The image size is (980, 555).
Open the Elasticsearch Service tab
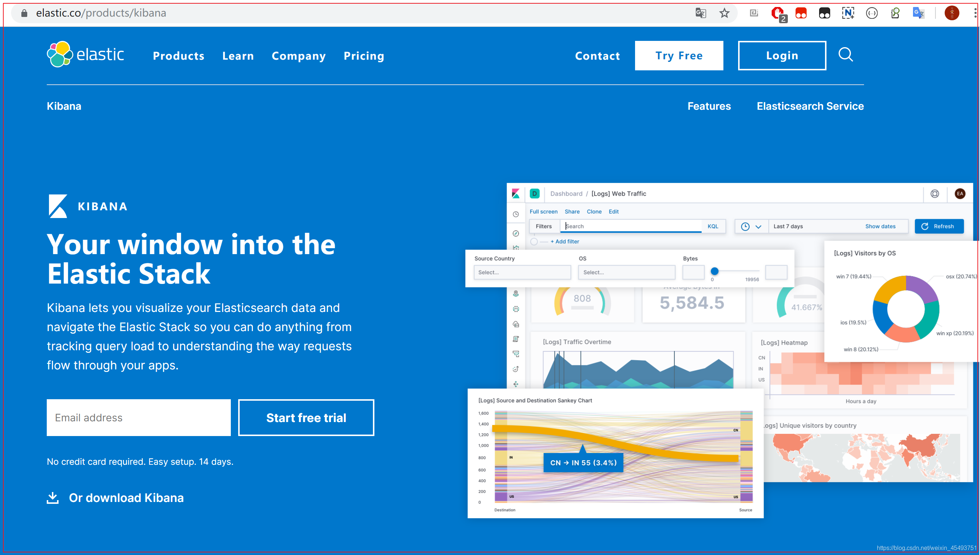pos(810,106)
